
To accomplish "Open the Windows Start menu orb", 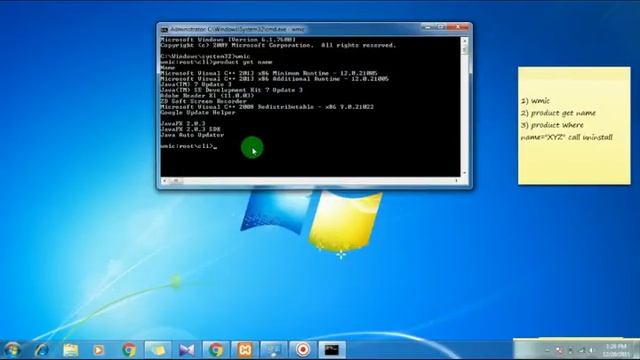I will coord(11,350).
